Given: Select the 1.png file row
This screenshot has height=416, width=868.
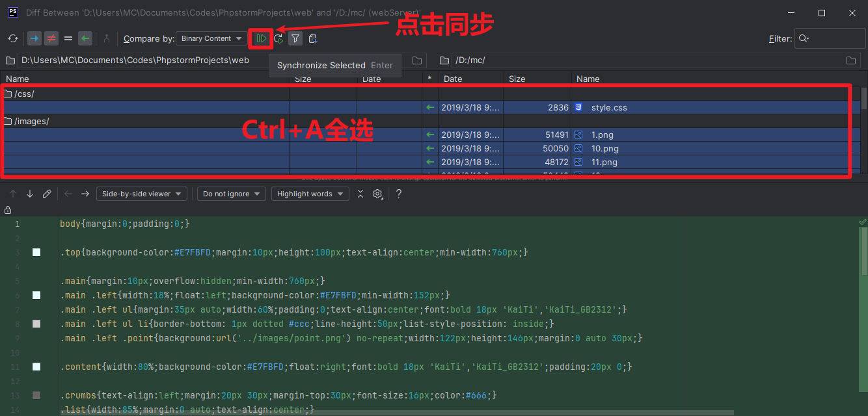Looking at the screenshot, I should 430,135.
